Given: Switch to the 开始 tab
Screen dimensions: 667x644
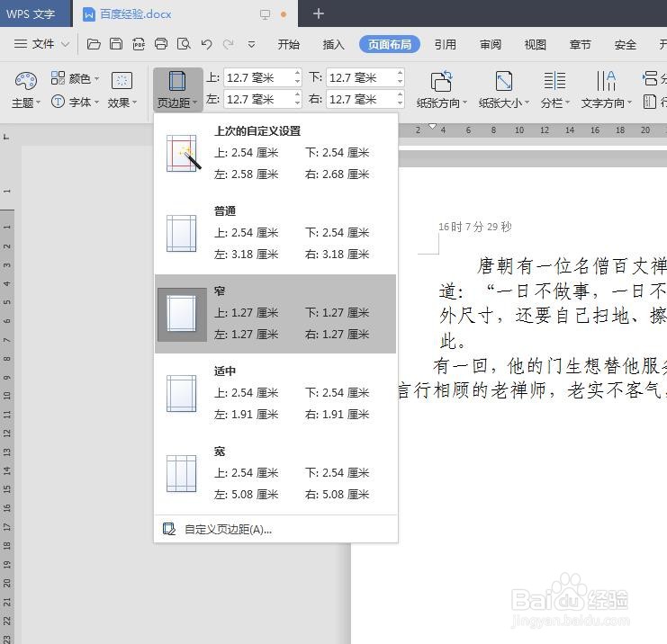Looking at the screenshot, I should coord(288,44).
